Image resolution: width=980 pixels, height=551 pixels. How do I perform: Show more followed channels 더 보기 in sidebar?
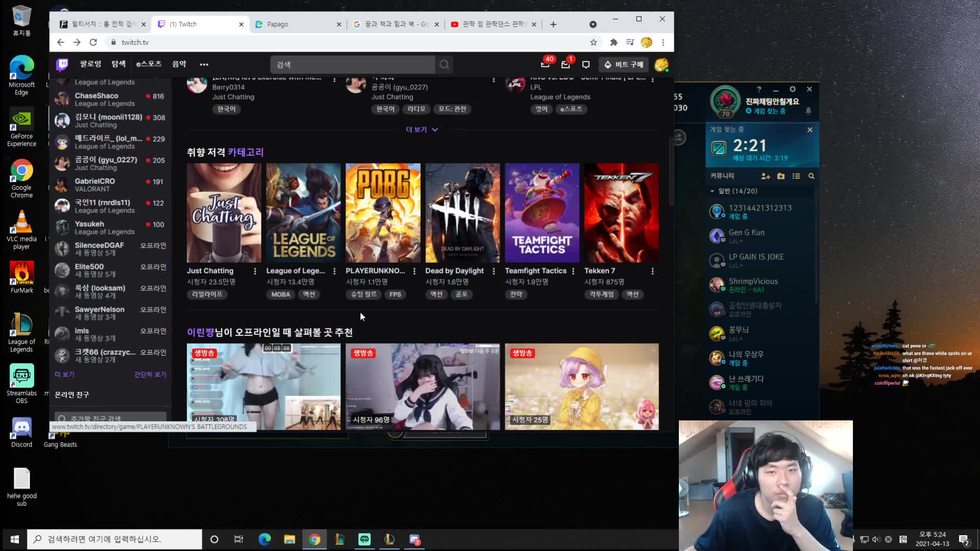65,374
